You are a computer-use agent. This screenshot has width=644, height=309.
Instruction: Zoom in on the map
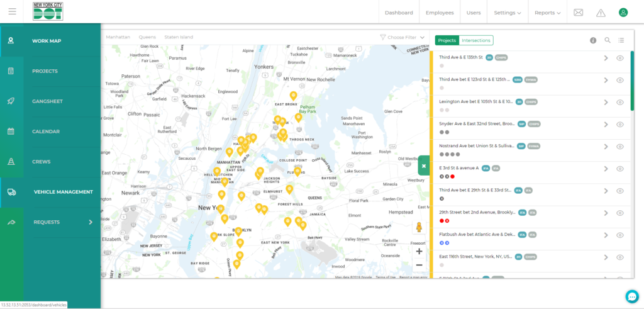pos(419,251)
